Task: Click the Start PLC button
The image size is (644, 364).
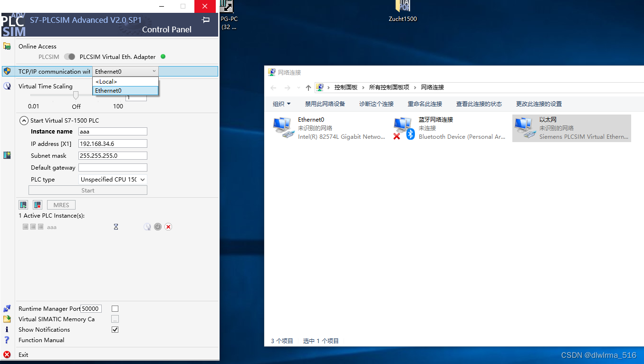Action: [x=88, y=191]
